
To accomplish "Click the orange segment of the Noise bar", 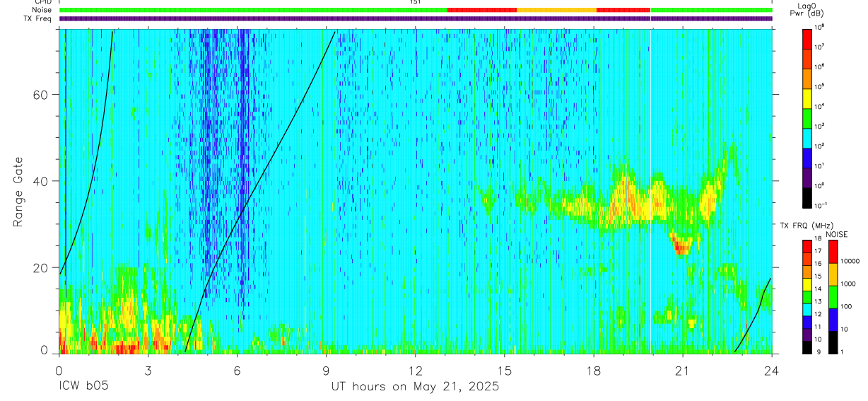I will coord(556,10).
